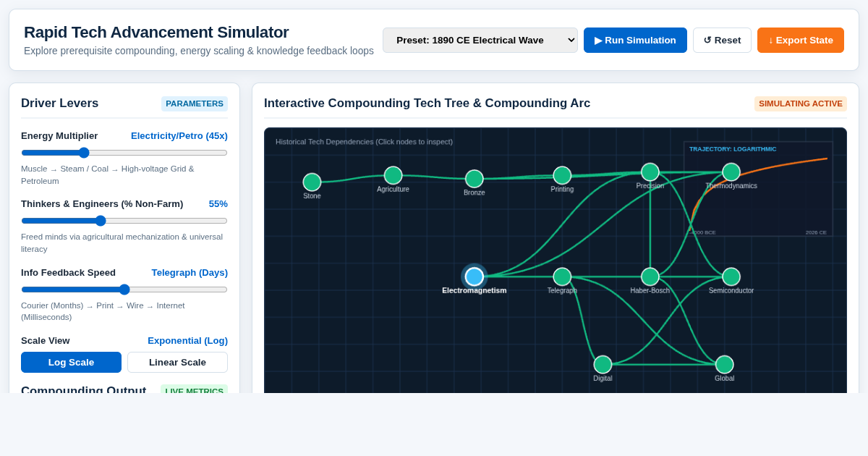Image resolution: width=868 pixels, height=456 pixels.
Task: Reset the simulator
Action: pos(722,40)
